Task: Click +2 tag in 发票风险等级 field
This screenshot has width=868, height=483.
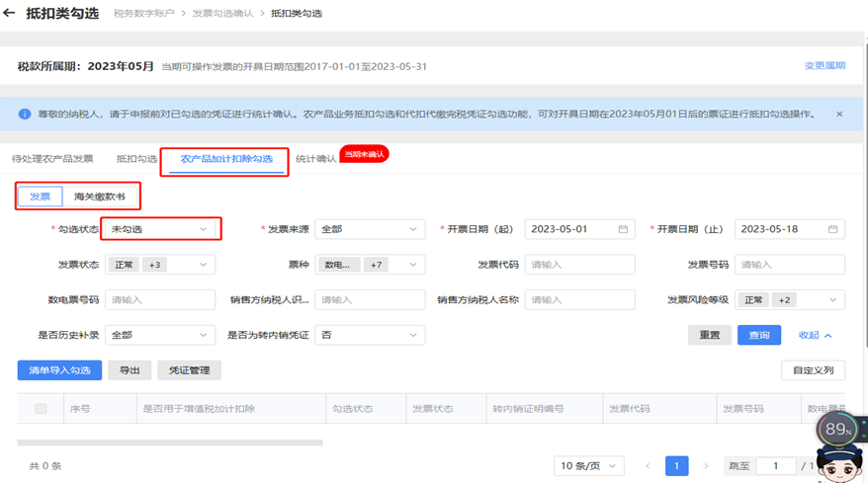Action: click(784, 300)
